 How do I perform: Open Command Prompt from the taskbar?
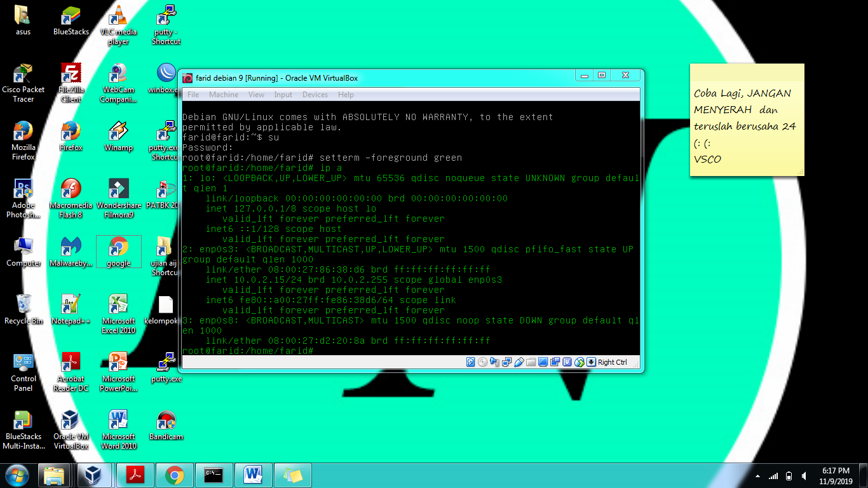pyautogui.click(x=214, y=475)
